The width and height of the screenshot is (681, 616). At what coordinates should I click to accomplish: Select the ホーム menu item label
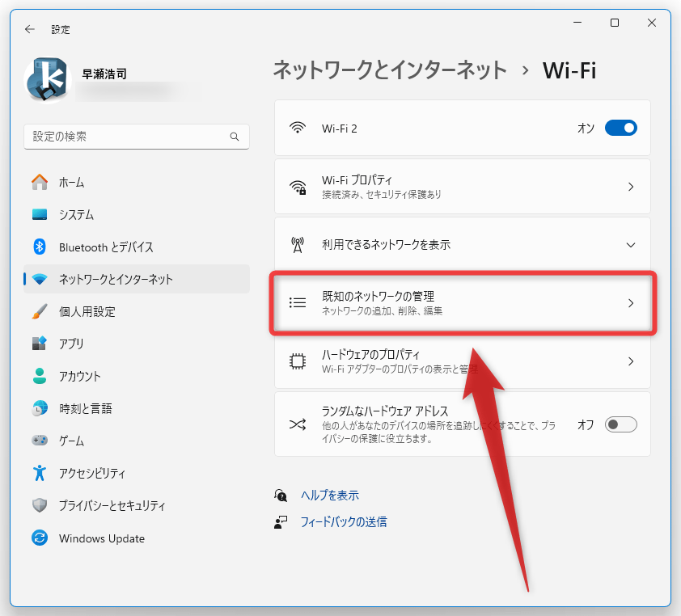(72, 183)
